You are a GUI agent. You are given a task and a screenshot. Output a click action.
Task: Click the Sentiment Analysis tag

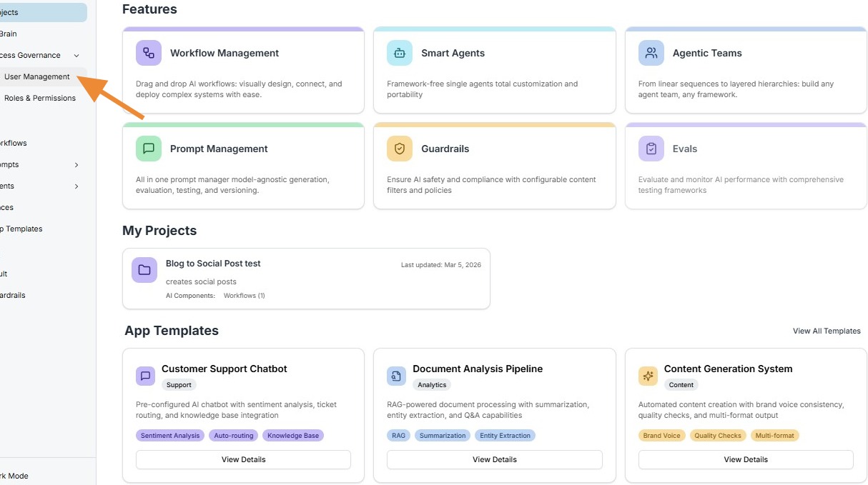tap(170, 436)
